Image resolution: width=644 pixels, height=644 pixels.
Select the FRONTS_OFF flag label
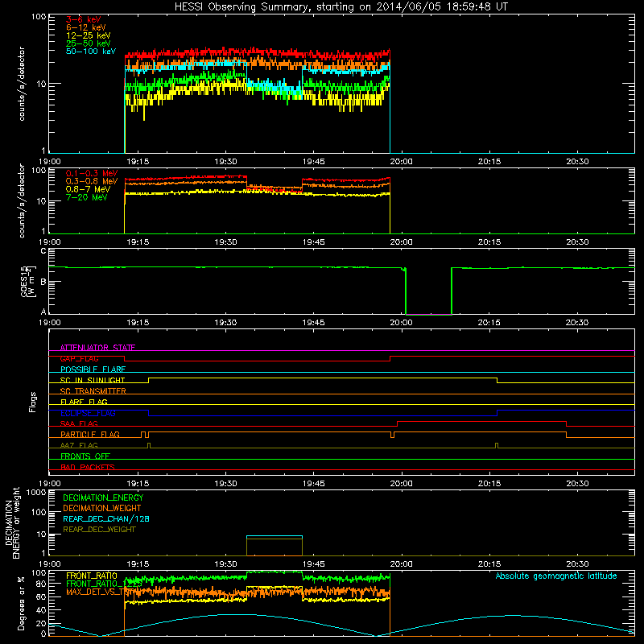[x=85, y=456]
